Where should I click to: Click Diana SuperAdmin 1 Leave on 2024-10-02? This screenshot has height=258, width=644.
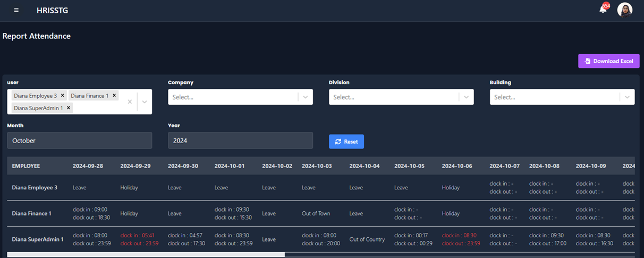pos(269,239)
